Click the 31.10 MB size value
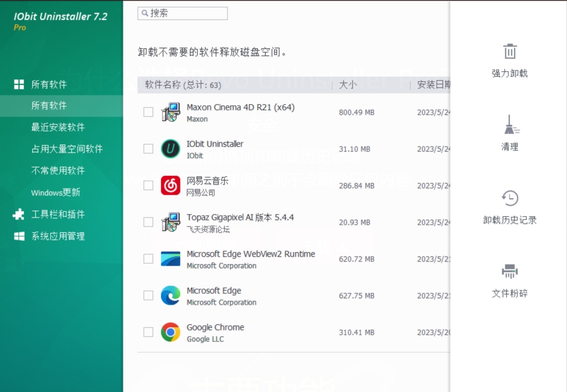The image size is (567, 392). [x=355, y=149]
